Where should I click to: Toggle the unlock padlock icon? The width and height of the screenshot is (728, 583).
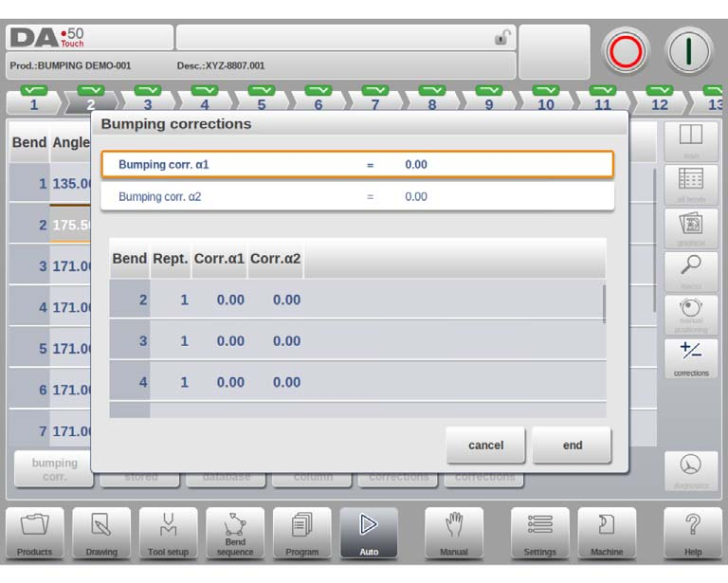coord(501,37)
